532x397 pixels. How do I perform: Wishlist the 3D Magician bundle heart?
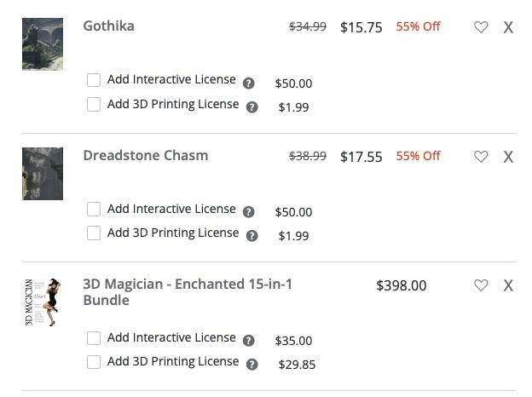pyautogui.click(x=481, y=285)
